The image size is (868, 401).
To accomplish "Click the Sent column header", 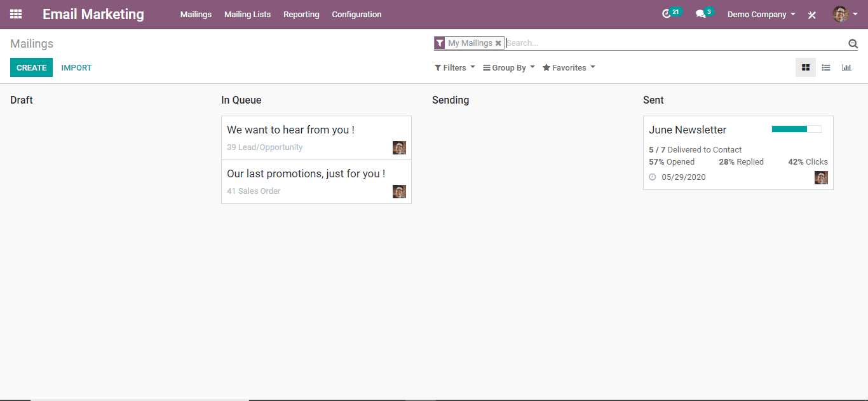I will (x=653, y=100).
